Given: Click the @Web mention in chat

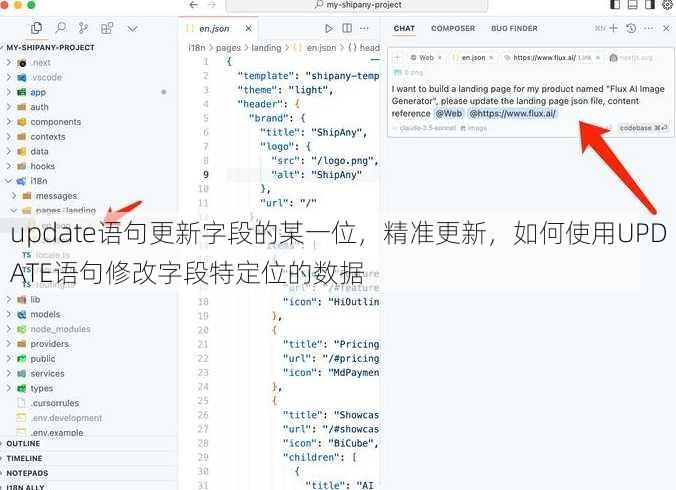Looking at the screenshot, I should (x=448, y=114).
